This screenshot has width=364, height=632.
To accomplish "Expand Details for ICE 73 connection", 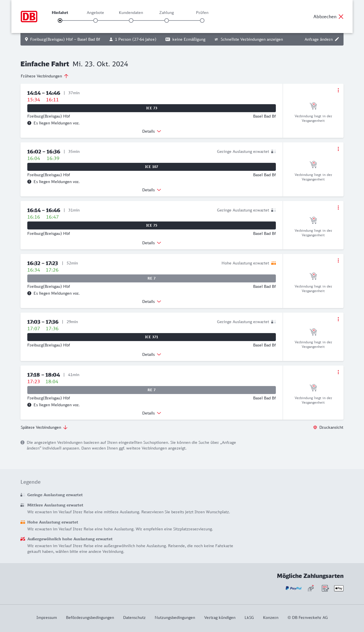I will tap(152, 131).
